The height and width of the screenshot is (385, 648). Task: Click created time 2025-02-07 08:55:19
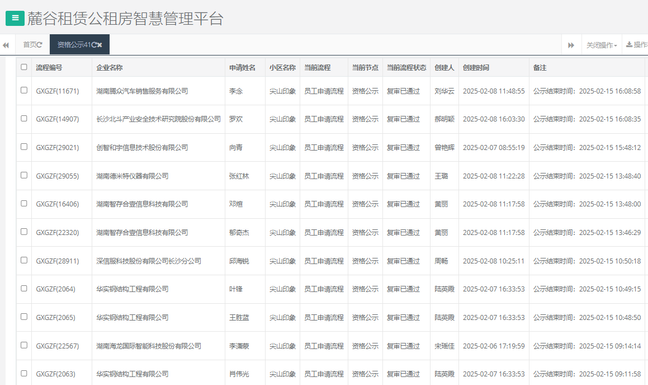coord(494,147)
